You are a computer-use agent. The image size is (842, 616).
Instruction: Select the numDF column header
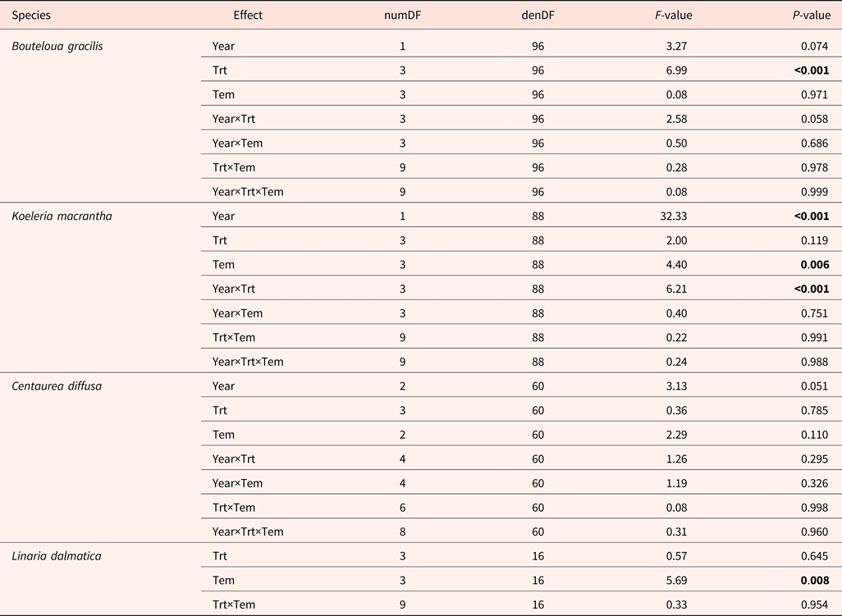pyautogui.click(x=402, y=15)
